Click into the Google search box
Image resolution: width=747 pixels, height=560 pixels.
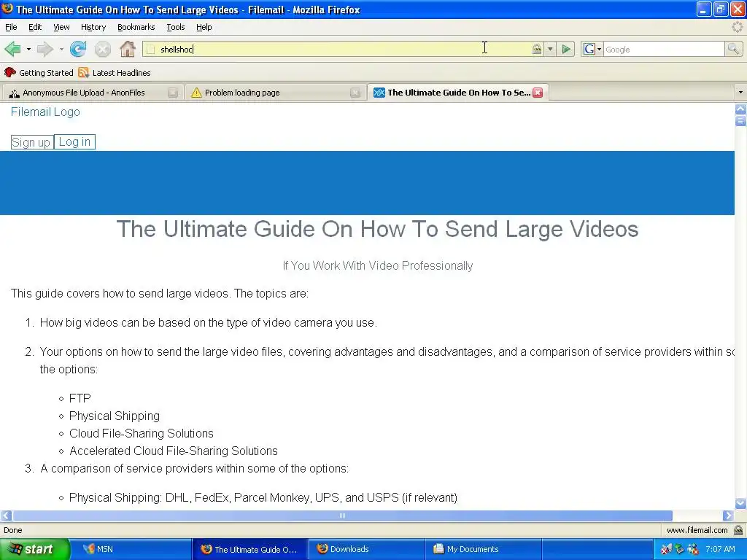click(x=664, y=49)
